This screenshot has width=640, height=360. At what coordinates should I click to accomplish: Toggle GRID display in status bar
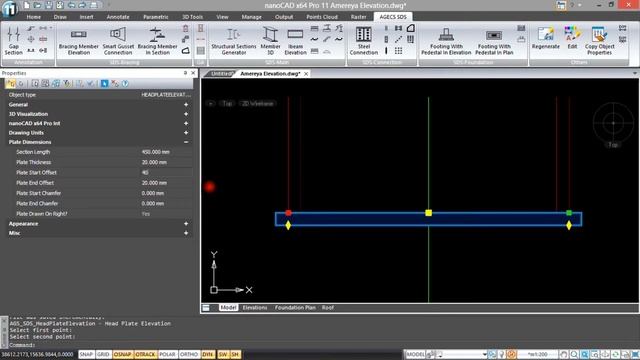(103, 354)
